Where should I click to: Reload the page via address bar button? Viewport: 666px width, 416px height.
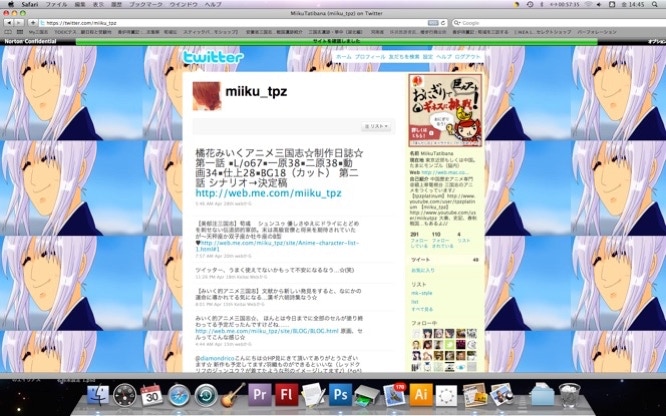coord(443,23)
